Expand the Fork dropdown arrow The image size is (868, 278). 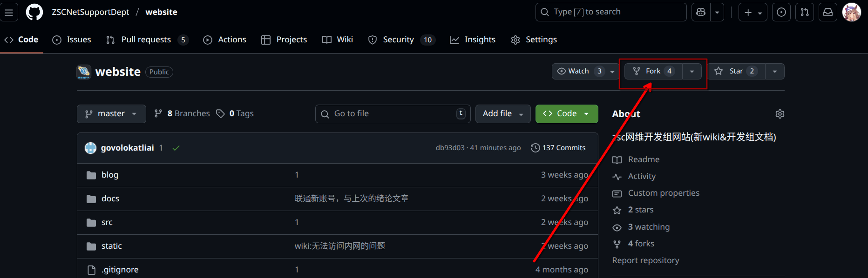click(692, 71)
